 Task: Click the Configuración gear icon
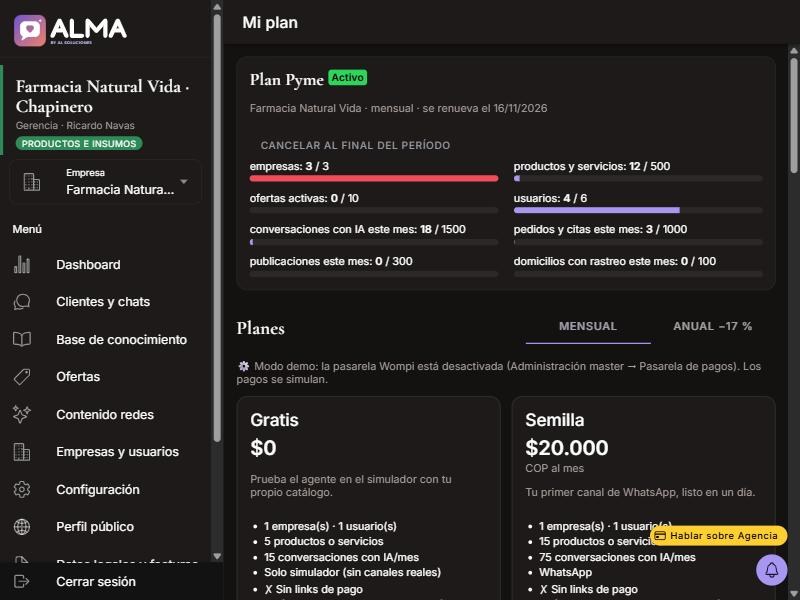(21, 489)
